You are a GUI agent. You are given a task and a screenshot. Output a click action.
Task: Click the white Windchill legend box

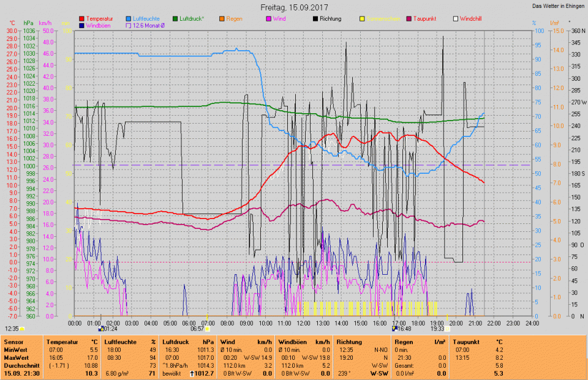(455, 19)
